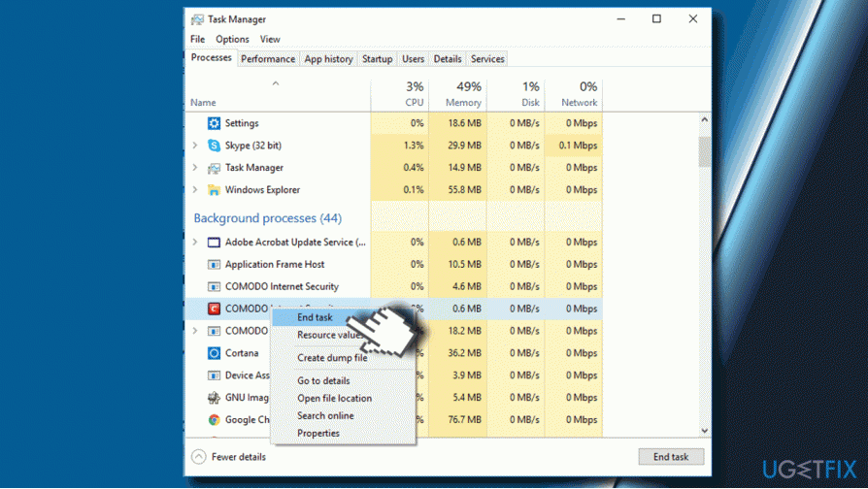Click the Fewer details link

(239, 457)
